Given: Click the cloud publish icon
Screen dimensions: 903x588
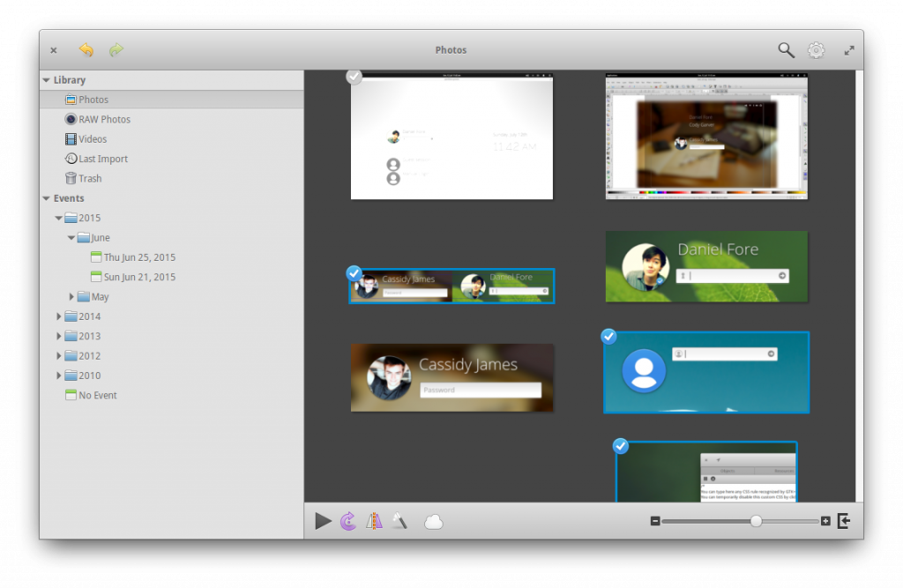Looking at the screenshot, I should point(433,522).
